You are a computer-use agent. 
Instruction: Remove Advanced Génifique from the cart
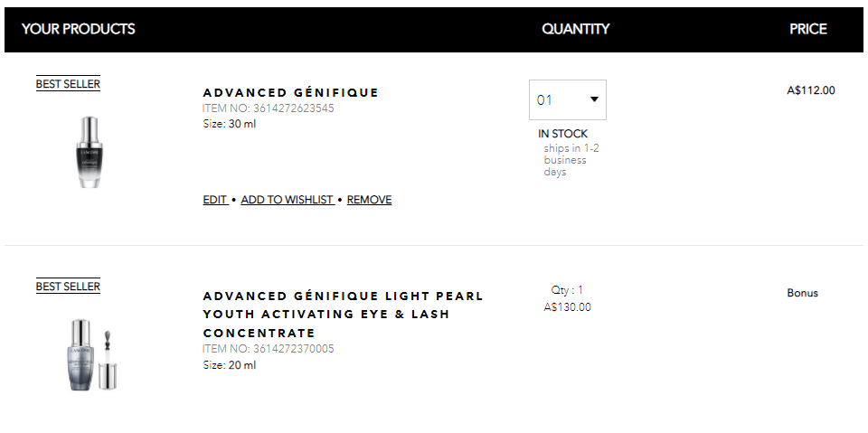click(x=369, y=200)
